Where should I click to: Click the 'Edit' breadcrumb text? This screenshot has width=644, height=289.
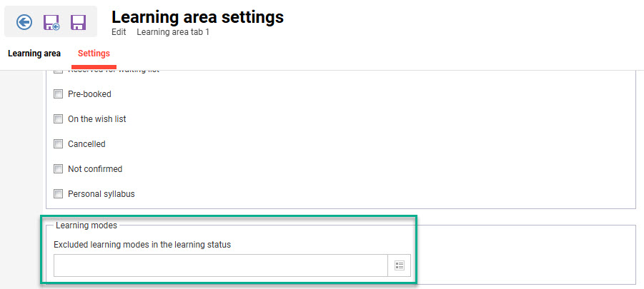coord(119,32)
